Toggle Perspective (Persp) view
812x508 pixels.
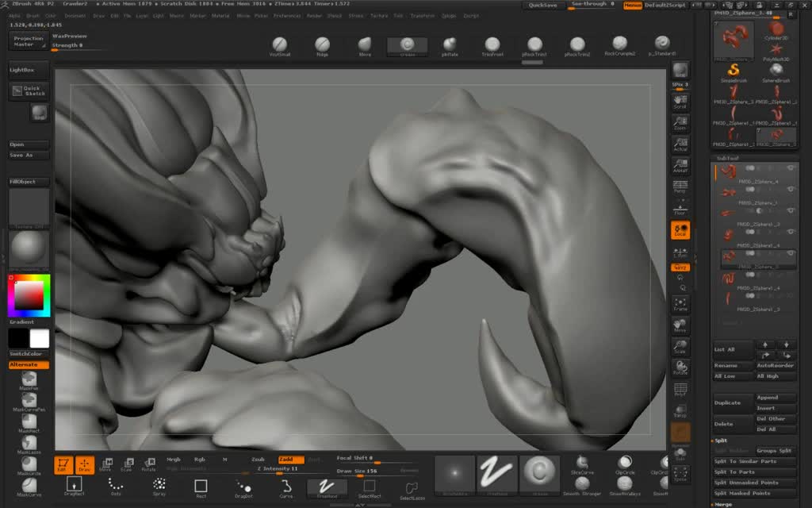[680, 187]
